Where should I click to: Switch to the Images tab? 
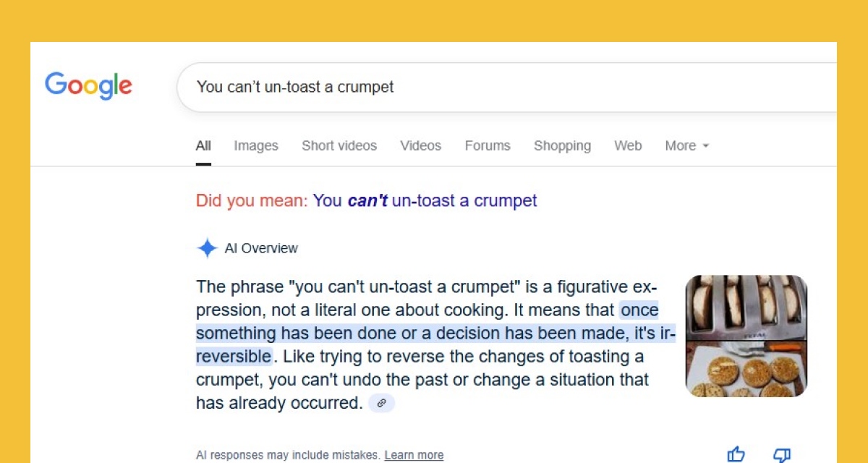[256, 145]
